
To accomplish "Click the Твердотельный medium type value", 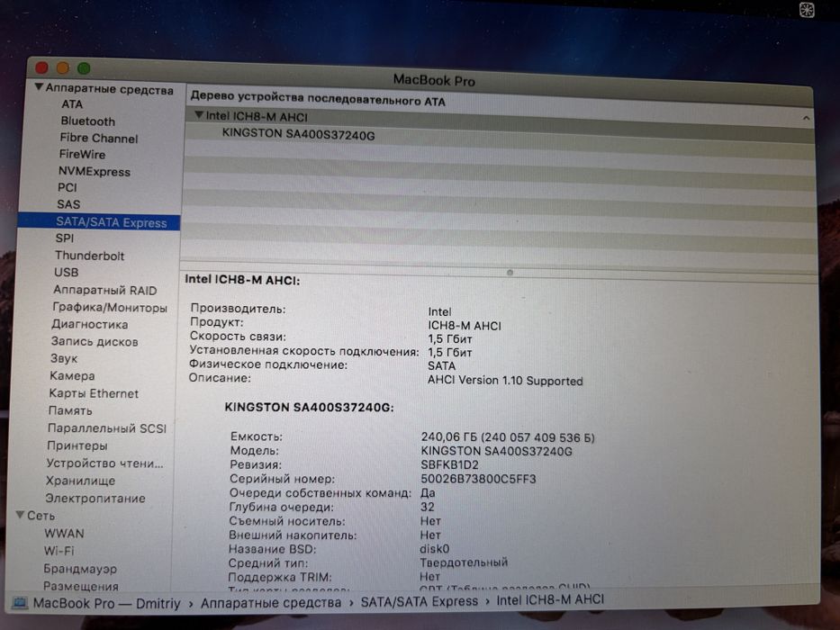I will pos(464,562).
